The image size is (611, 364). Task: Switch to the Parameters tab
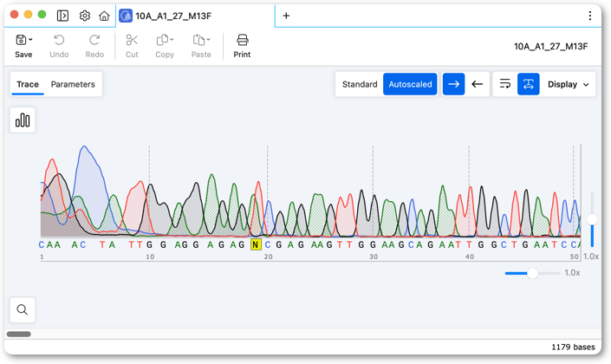tap(73, 84)
